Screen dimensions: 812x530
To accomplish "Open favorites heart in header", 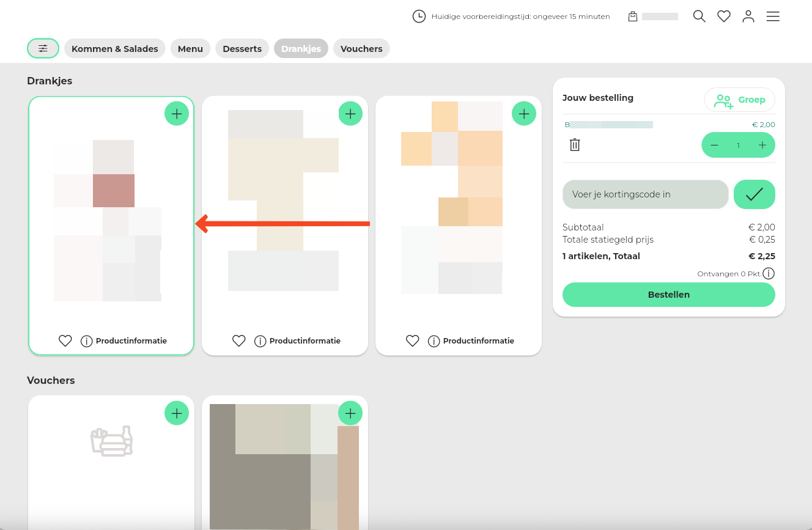I will tap(724, 17).
